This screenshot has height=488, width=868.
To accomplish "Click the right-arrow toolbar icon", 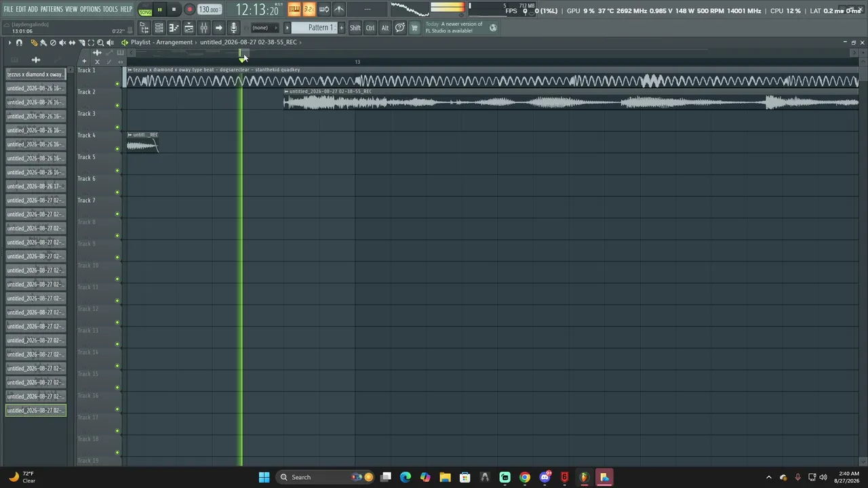I will 218,28.
